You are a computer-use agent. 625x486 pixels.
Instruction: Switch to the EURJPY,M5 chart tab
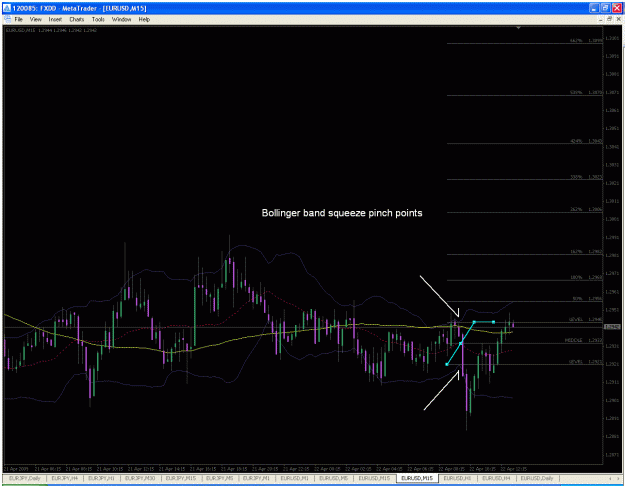click(x=219, y=478)
